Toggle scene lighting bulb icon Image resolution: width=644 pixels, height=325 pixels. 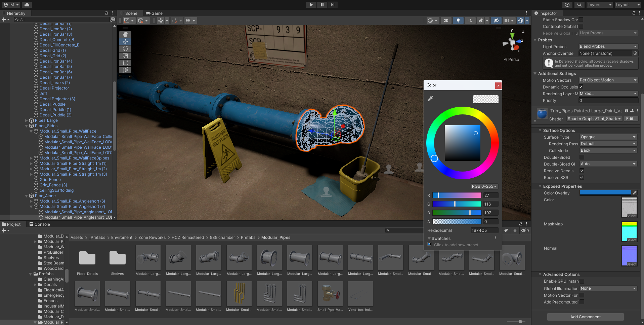458,21
